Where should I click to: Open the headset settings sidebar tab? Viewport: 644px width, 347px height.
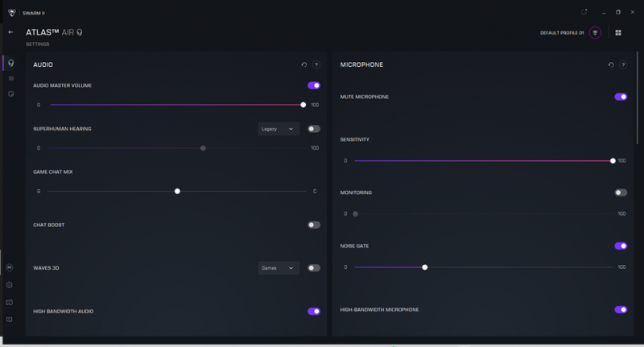tap(10, 63)
